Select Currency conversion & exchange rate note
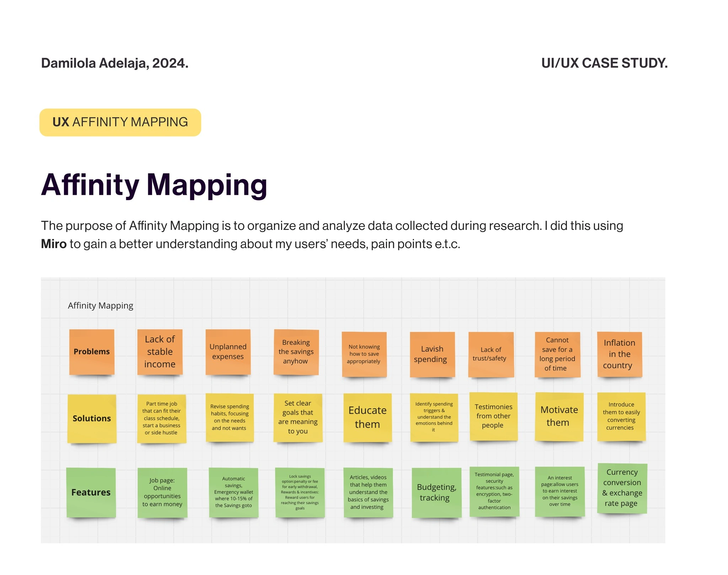Image resolution: width=728 pixels, height=575 pixels. (622, 488)
